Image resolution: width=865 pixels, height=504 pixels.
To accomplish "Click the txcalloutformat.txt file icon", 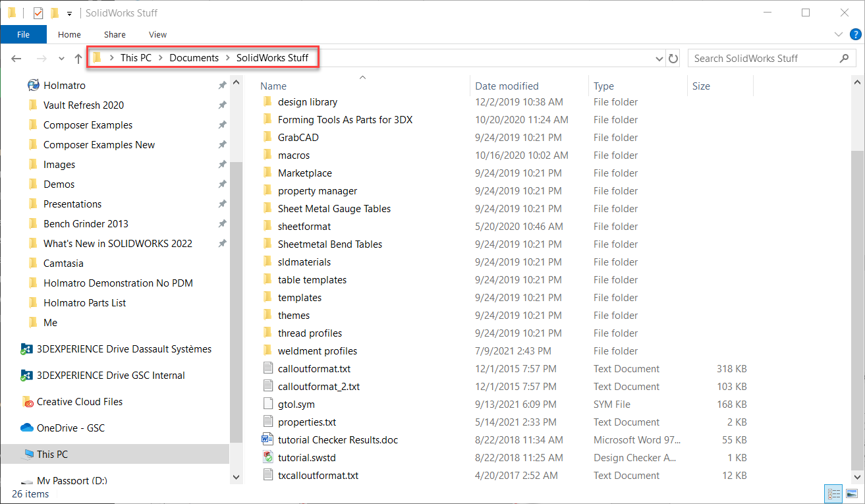I will (x=267, y=475).
